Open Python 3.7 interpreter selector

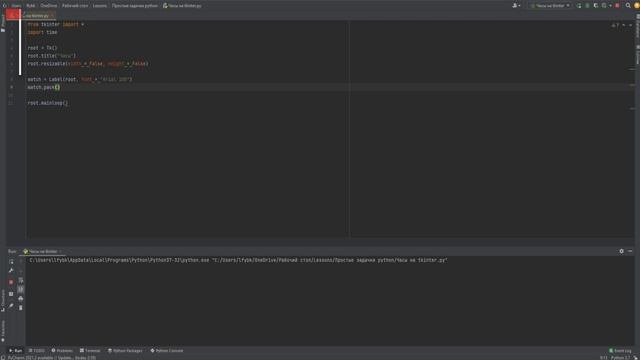[620, 358]
